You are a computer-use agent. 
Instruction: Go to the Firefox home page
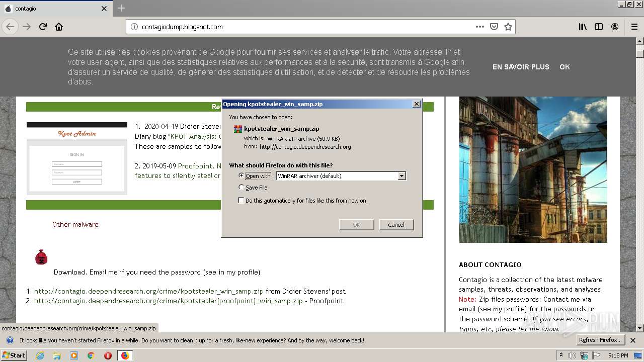[59, 27]
